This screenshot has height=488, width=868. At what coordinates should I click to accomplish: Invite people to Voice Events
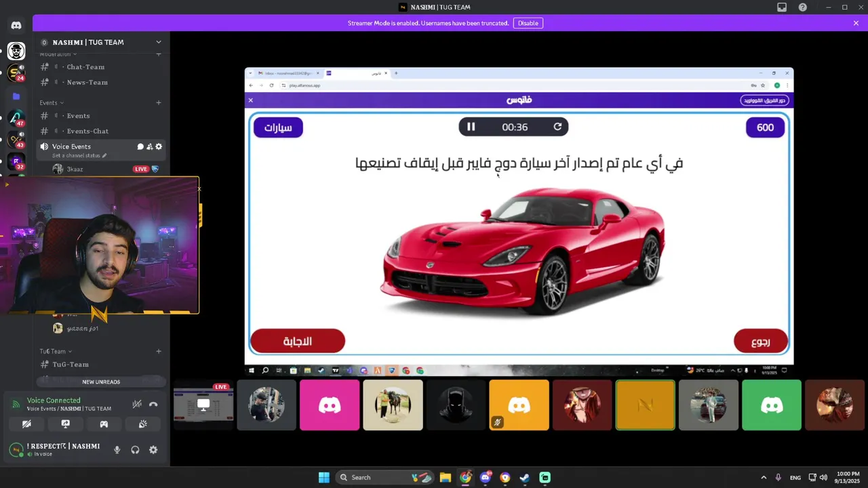(x=150, y=146)
